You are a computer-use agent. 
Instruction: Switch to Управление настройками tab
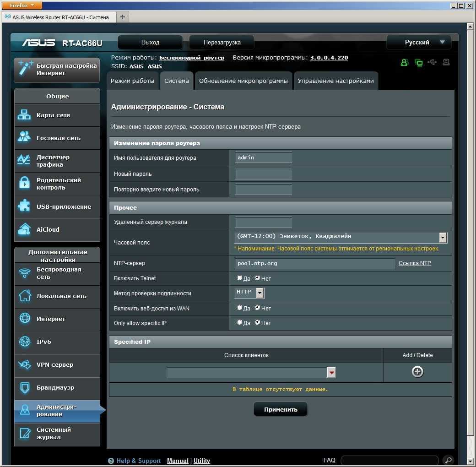coord(335,81)
